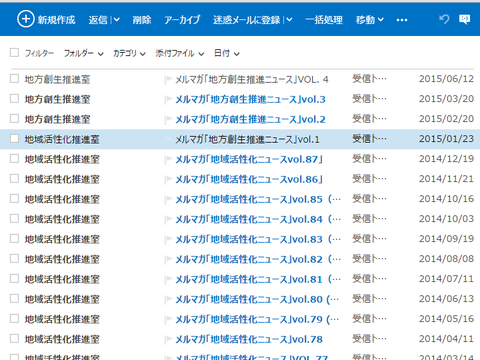This screenshot has height=360, width=480.
Task: Click flag icon for vol.2 email
Action: point(169,119)
